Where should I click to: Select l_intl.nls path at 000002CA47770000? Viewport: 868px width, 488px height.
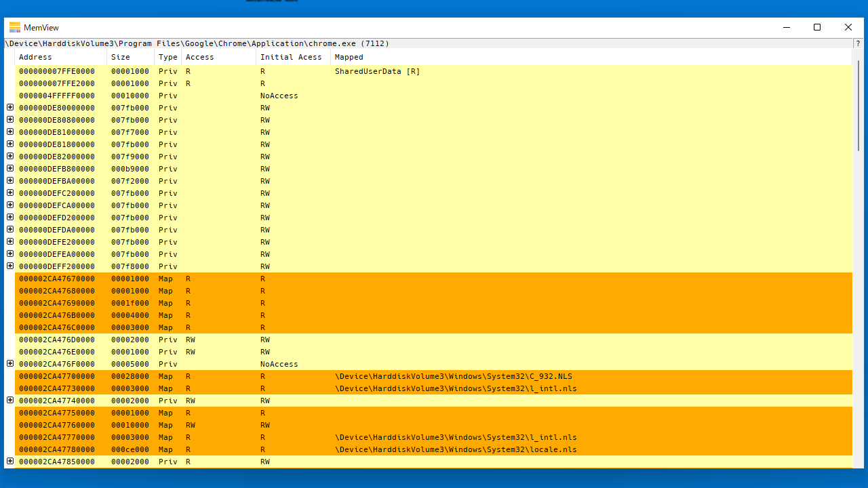456,437
